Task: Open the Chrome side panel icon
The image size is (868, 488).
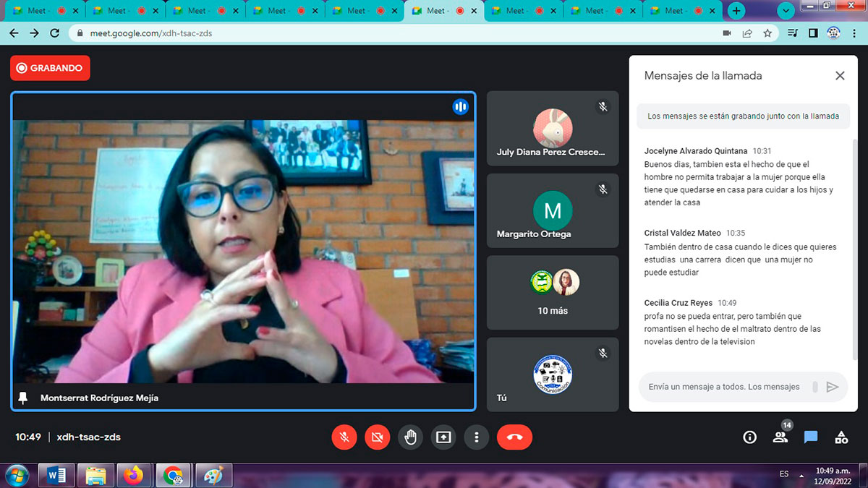Action: tap(814, 33)
